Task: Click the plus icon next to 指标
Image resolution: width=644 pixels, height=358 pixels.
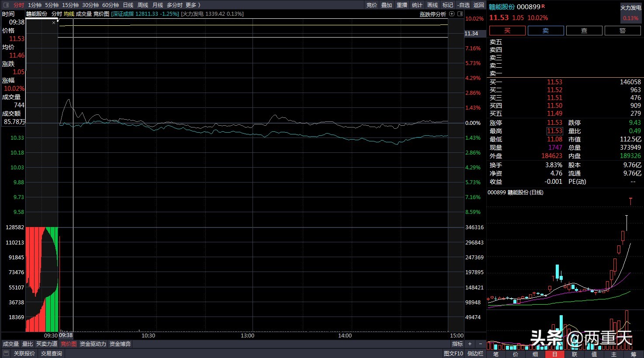Action: [x=470, y=344]
